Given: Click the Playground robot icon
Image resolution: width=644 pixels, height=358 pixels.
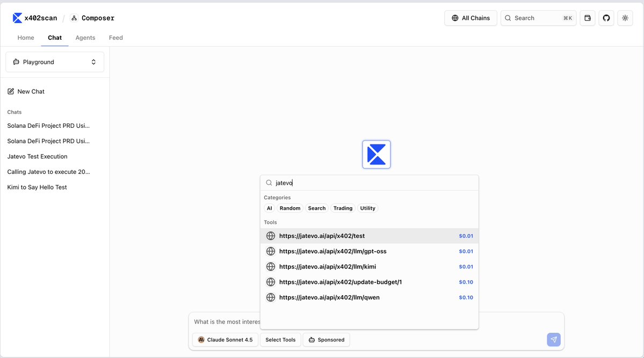Looking at the screenshot, I should pos(16,62).
